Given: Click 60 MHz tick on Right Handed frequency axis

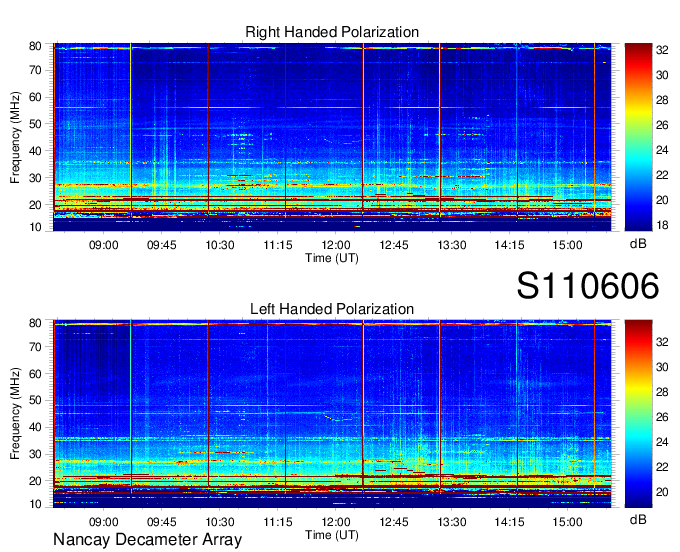Looking at the screenshot, I should (36, 97).
